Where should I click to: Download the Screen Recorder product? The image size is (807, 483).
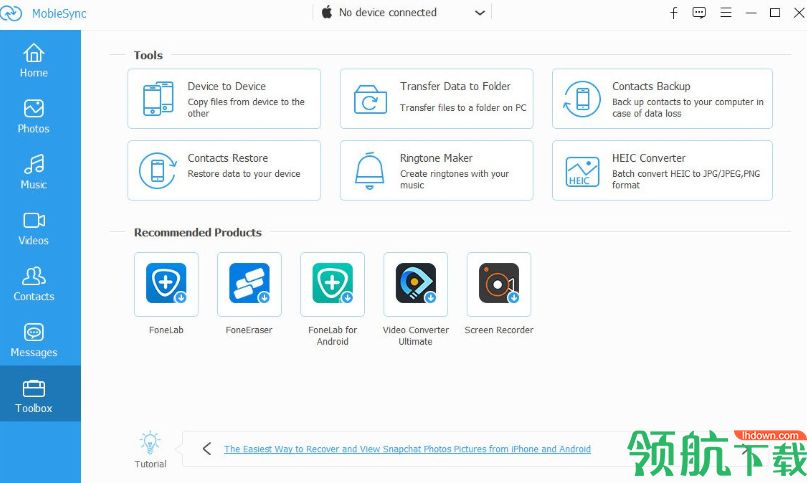click(499, 284)
